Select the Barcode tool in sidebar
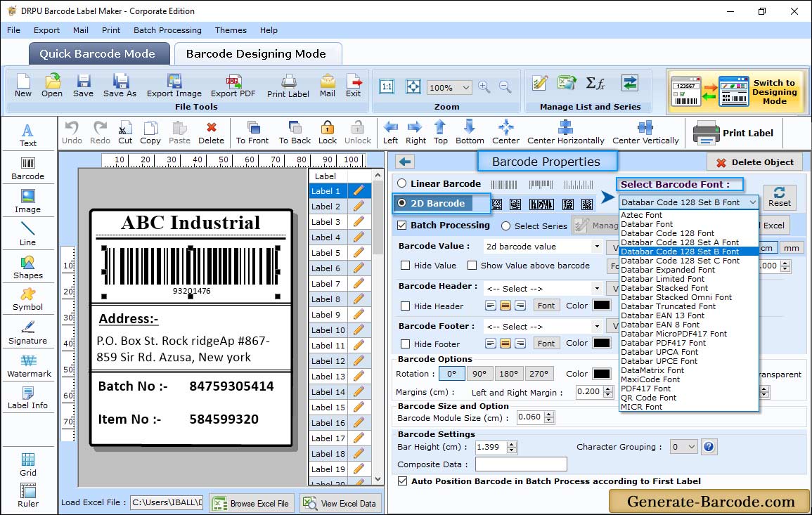 tap(28, 169)
